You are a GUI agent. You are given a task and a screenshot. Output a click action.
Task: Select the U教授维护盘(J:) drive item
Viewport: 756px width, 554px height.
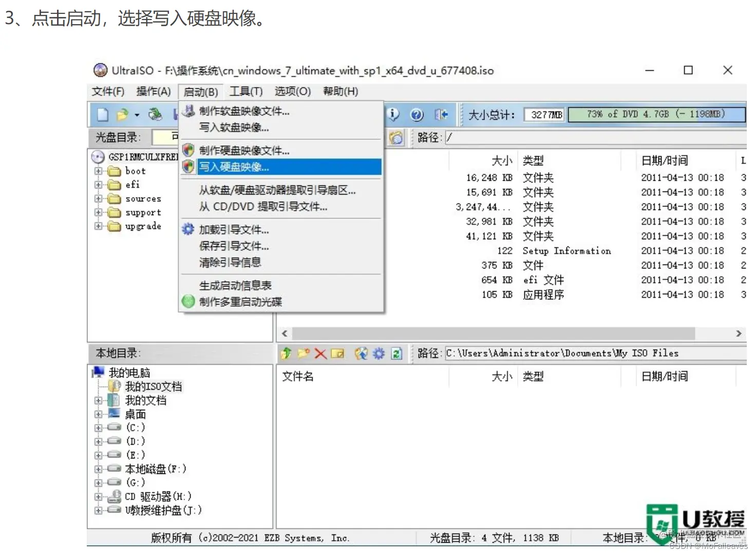pos(163,510)
